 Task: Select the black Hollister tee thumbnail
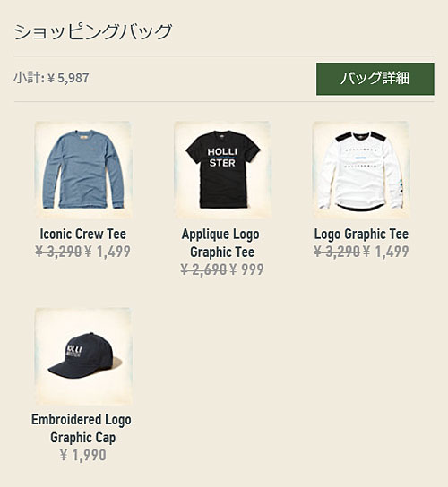[x=222, y=170]
